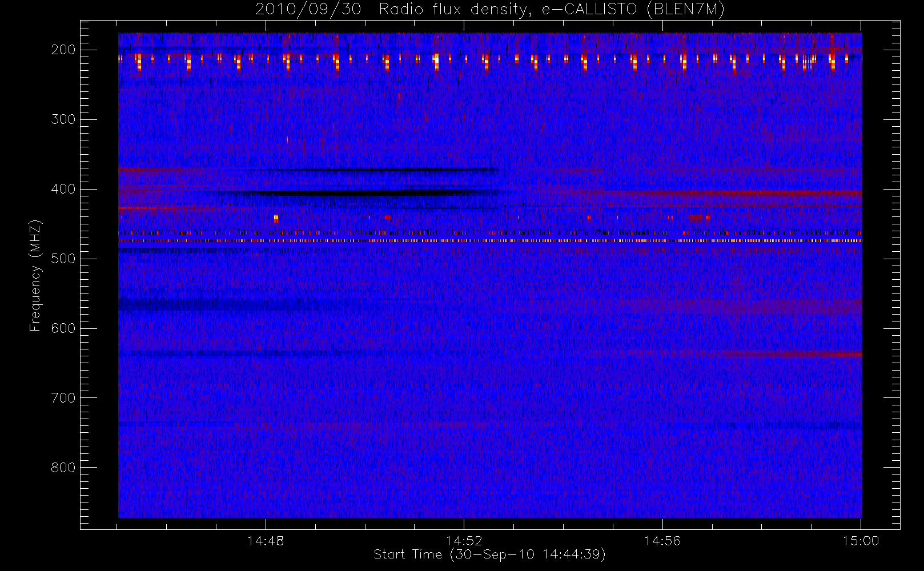Click the 200 frequency tick label
This screenshot has height=571, width=924.
tap(63, 50)
